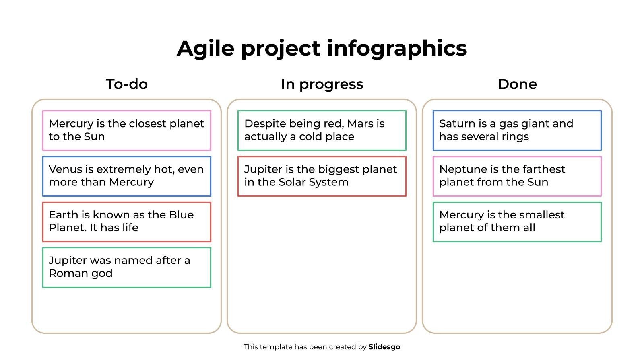Select the Mercury smallest planet card
This screenshot has height=362, width=644.
click(x=517, y=222)
